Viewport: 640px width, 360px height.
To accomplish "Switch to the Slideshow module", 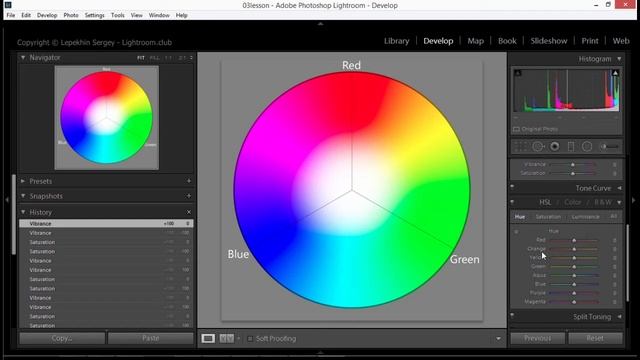I will click(x=549, y=41).
